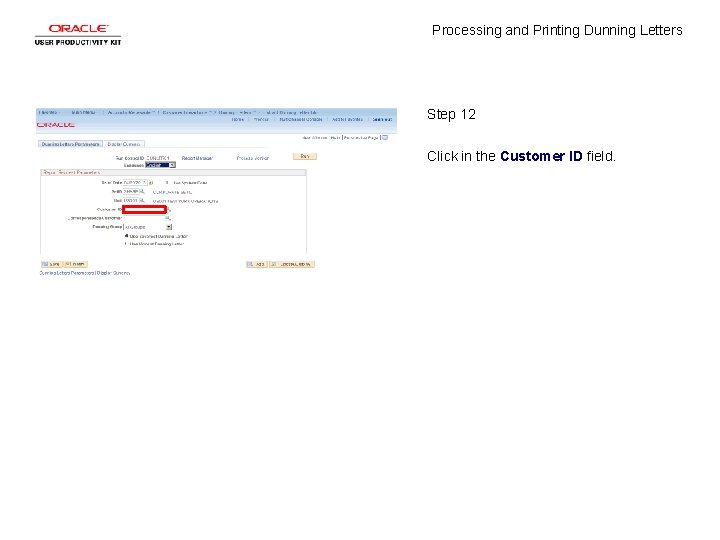
Task: Open the Report Manager link
Action: coord(197,158)
